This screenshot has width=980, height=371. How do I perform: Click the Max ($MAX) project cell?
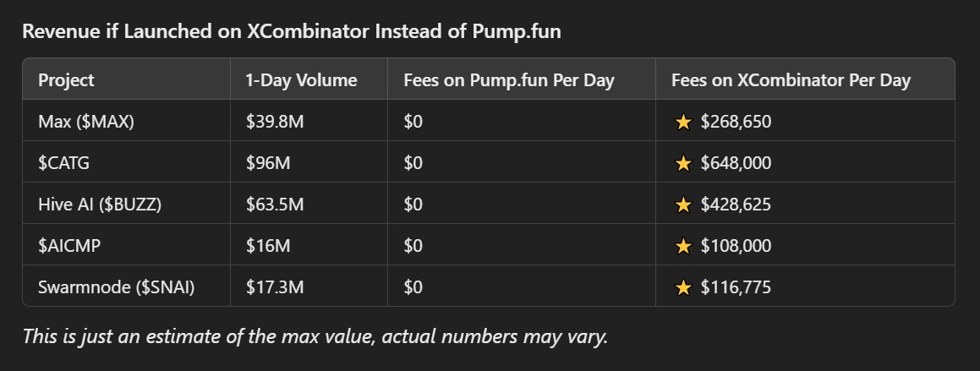click(86, 122)
